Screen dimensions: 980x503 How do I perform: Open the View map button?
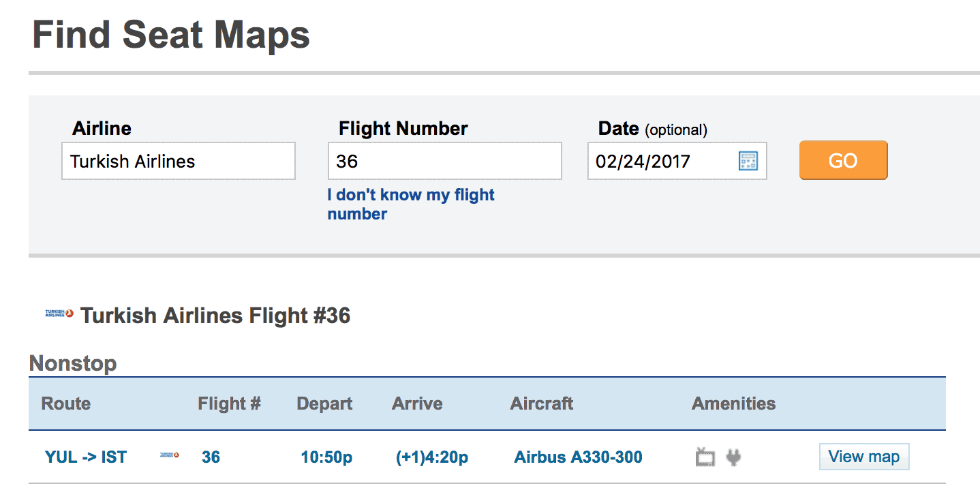coord(863,457)
